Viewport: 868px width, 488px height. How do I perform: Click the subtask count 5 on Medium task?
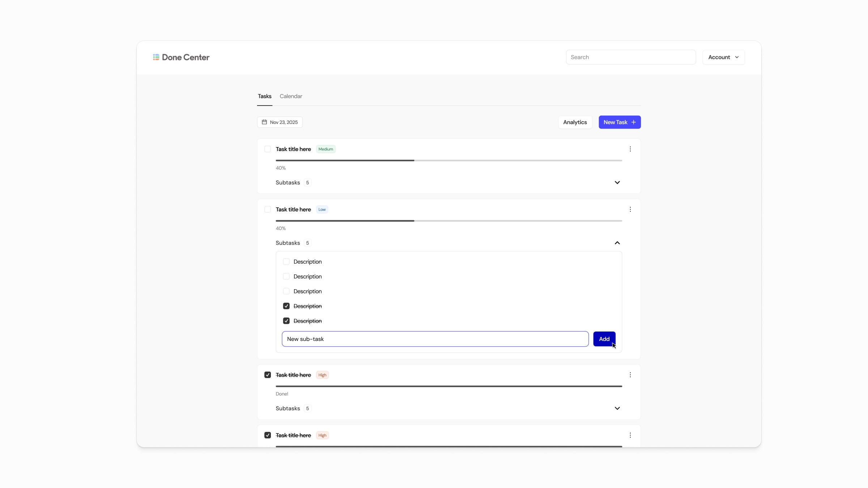tap(307, 183)
